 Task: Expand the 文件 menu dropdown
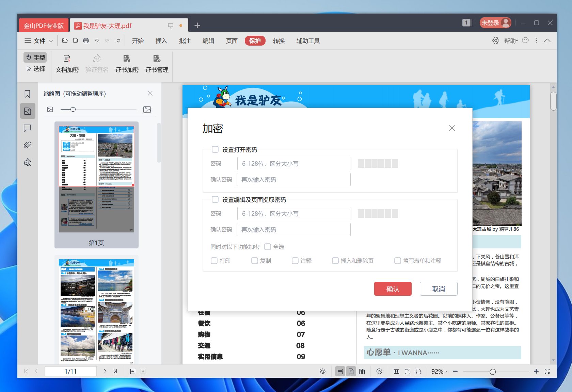click(x=39, y=41)
